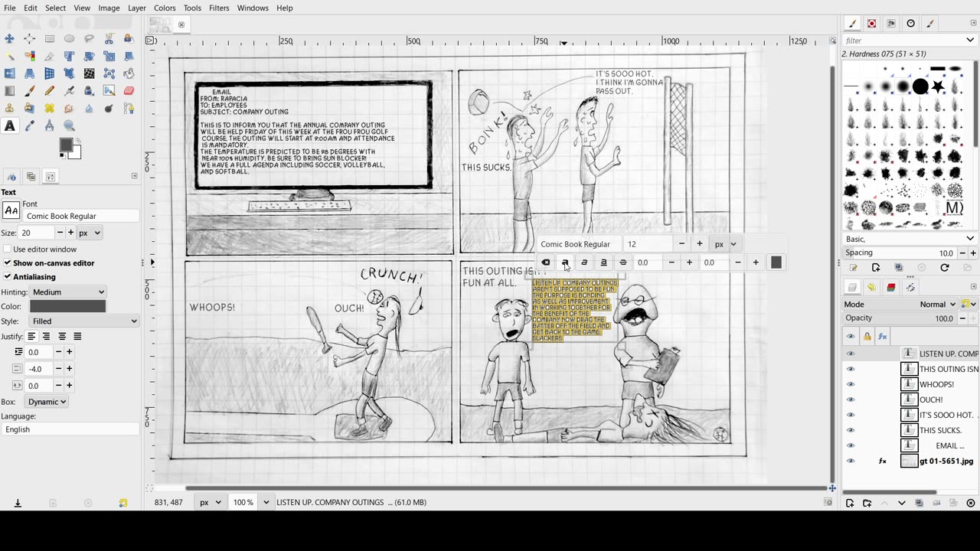Toggle visibility of gt 01-5651.jpg layer

[x=850, y=461]
